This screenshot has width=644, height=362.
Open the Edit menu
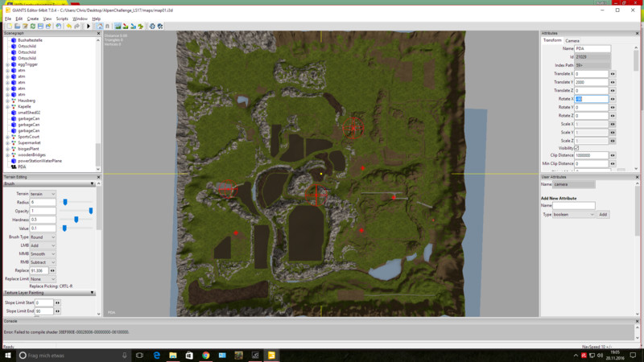19,19
